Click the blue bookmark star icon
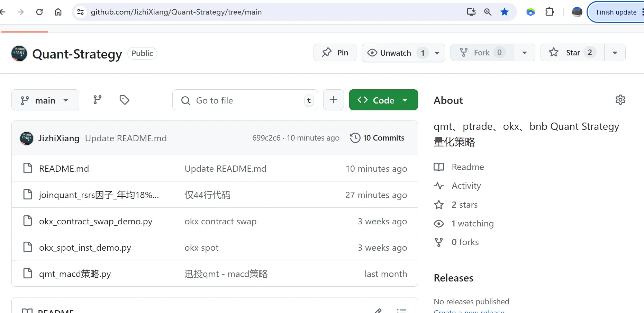 (x=505, y=12)
